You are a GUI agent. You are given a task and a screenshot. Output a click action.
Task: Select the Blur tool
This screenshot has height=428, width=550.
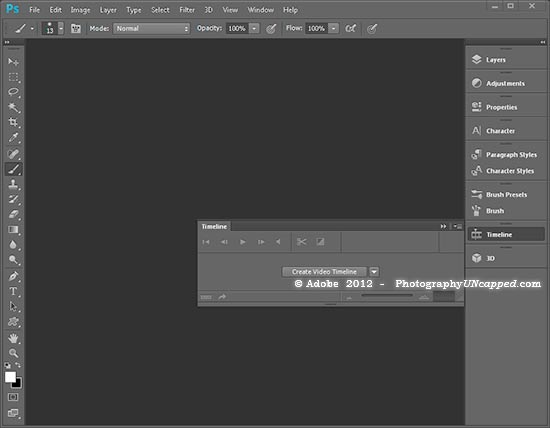tap(13, 245)
